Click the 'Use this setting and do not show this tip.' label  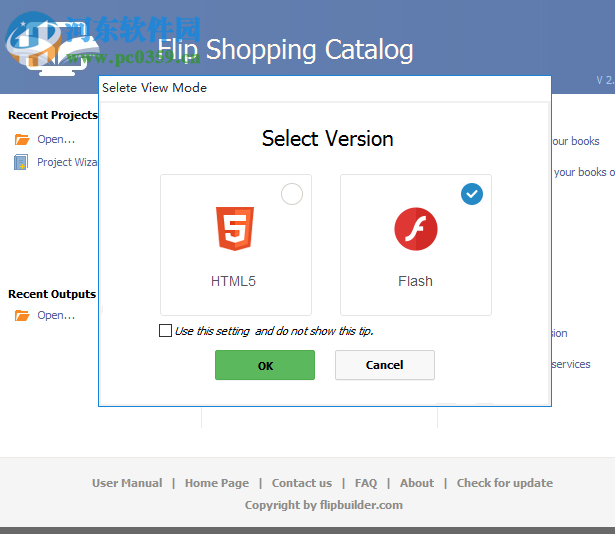click(274, 331)
